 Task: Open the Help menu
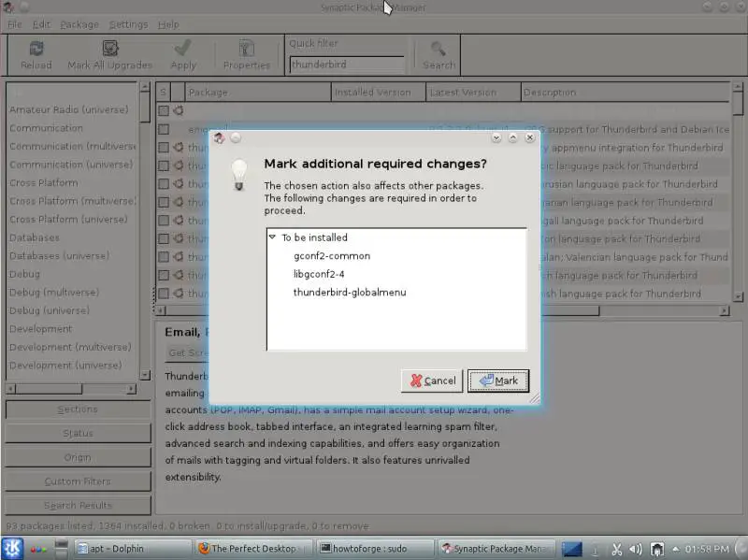click(x=169, y=24)
